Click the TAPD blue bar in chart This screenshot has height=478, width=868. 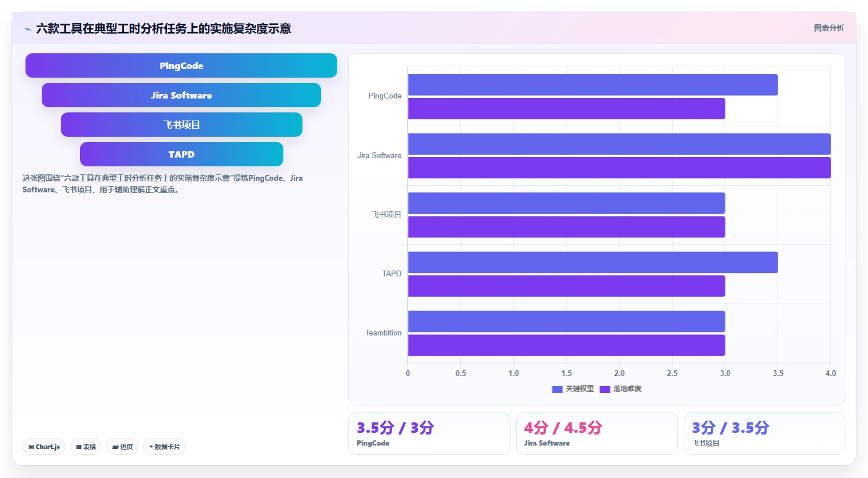click(593, 262)
